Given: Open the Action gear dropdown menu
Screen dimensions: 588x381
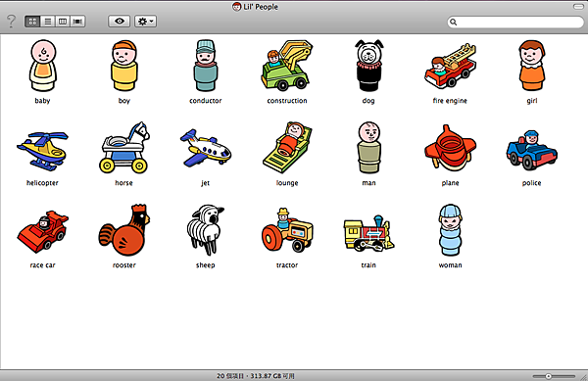Looking at the screenshot, I should [145, 22].
